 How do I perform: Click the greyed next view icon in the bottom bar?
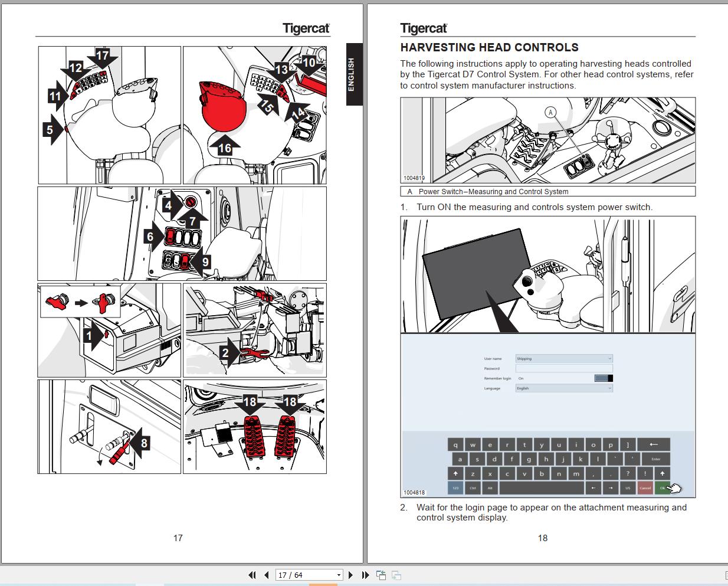pyautogui.click(x=396, y=575)
